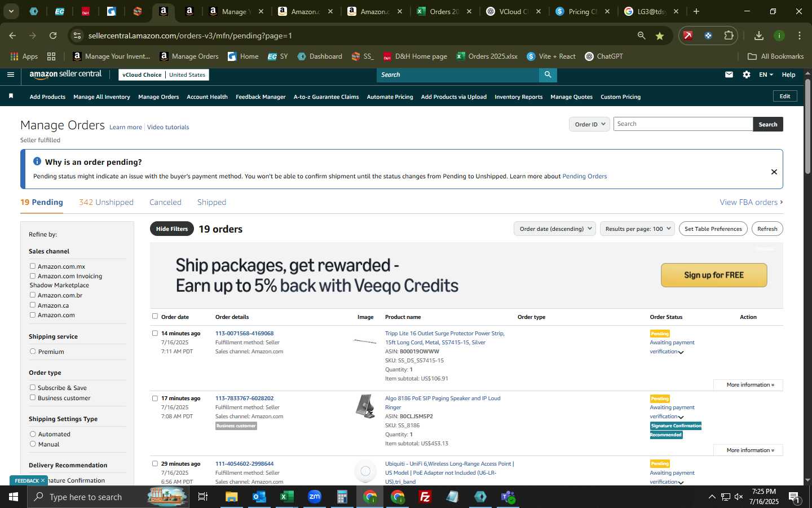Screen dimensions: 812x508
Task: Click the Amazon Seller Central logo
Action: (x=65, y=75)
